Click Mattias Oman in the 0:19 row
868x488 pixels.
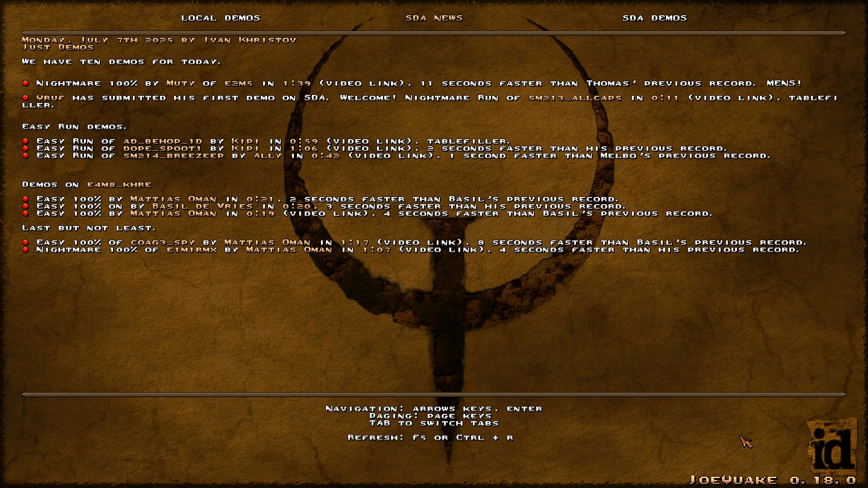[174, 213]
